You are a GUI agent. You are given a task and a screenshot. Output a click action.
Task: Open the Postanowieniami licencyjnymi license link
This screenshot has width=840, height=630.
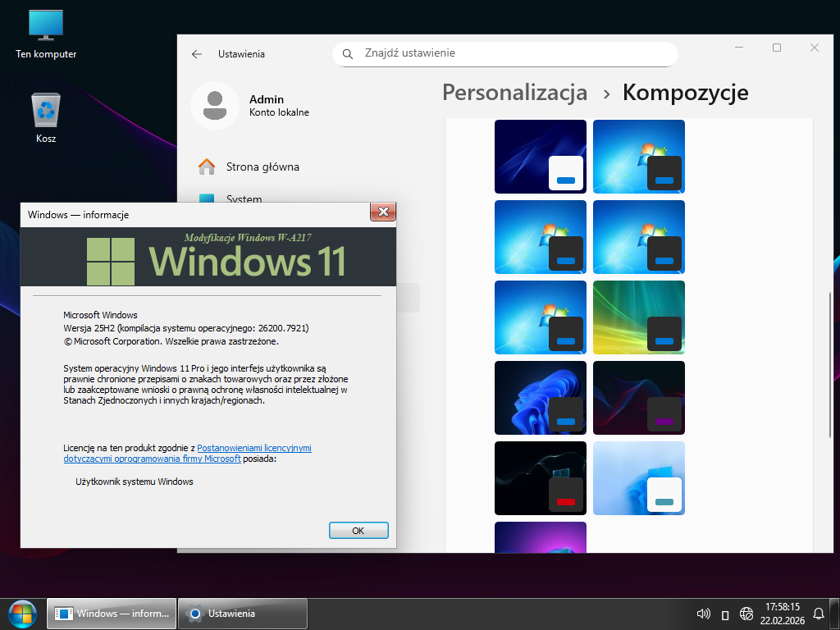pos(254,449)
